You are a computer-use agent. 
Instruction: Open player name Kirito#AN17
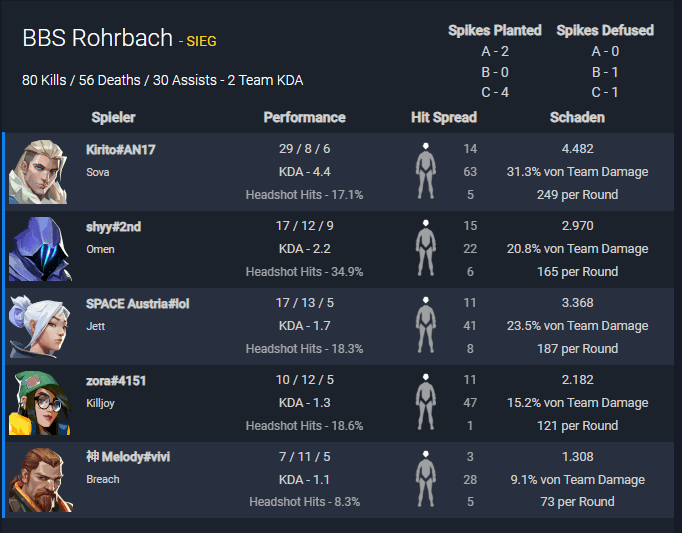tap(120, 150)
